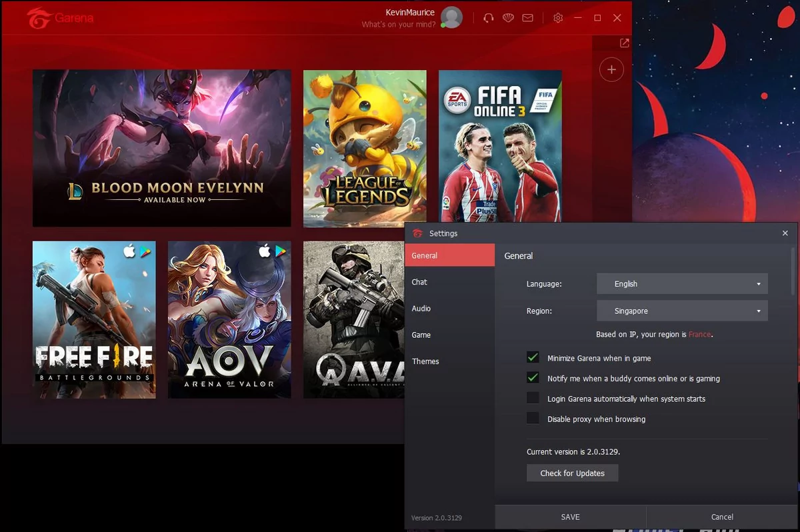
Task: Open the Region dropdown showing Singapore
Action: point(682,311)
